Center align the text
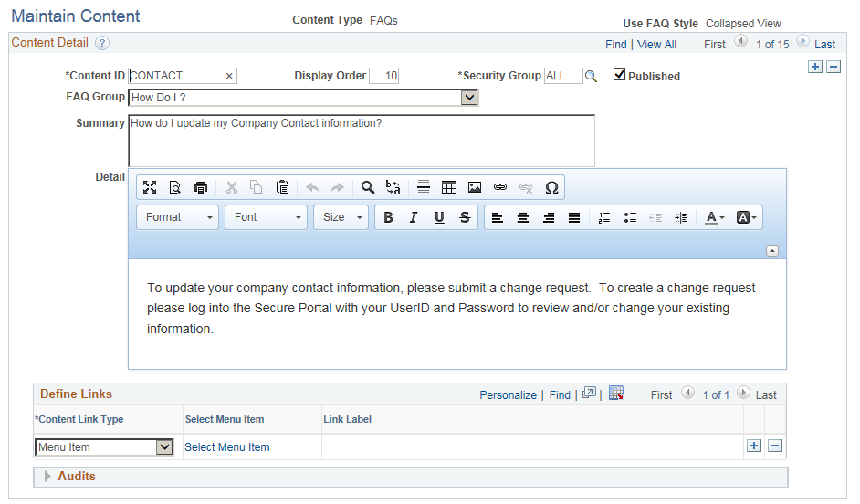The height and width of the screenshot is (504, 860). (x=523, y=217)
